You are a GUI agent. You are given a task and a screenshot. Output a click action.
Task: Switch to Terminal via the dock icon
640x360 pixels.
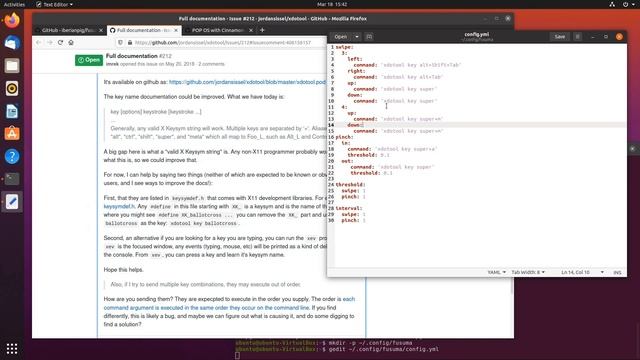click(x=12, y=179)
